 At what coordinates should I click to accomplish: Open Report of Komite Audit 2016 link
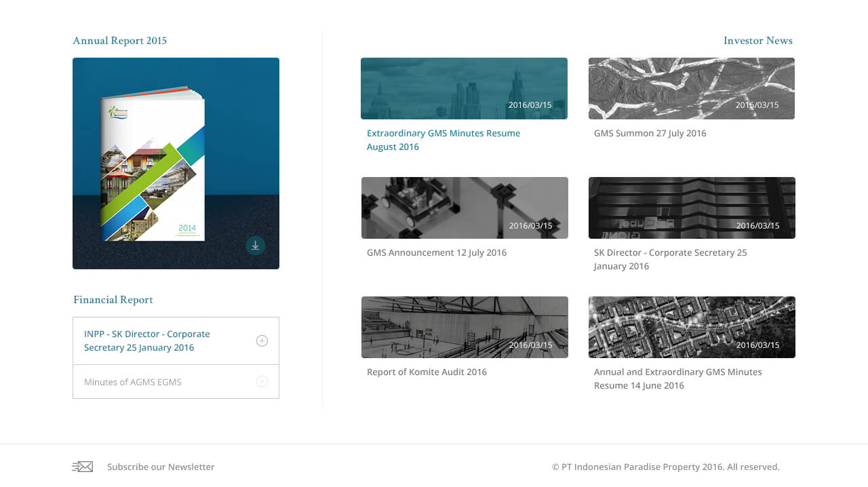click(x=427, y=372)
